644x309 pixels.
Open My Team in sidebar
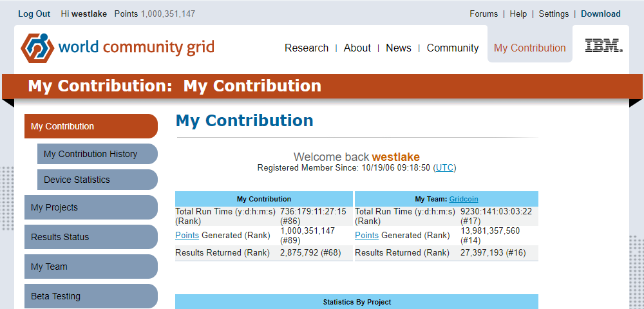tap(91, 267)
